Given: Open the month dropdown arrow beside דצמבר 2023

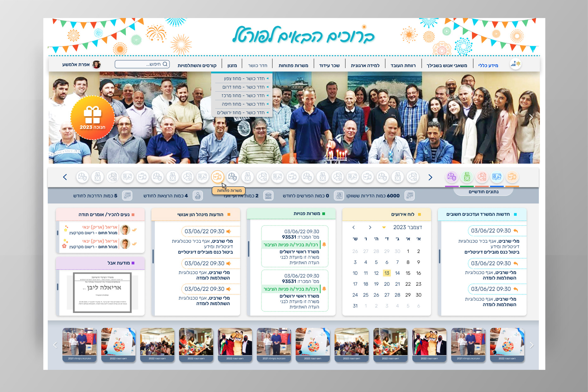Looking at the screenshot, I should pyautogui.click(x=384, y=227).
